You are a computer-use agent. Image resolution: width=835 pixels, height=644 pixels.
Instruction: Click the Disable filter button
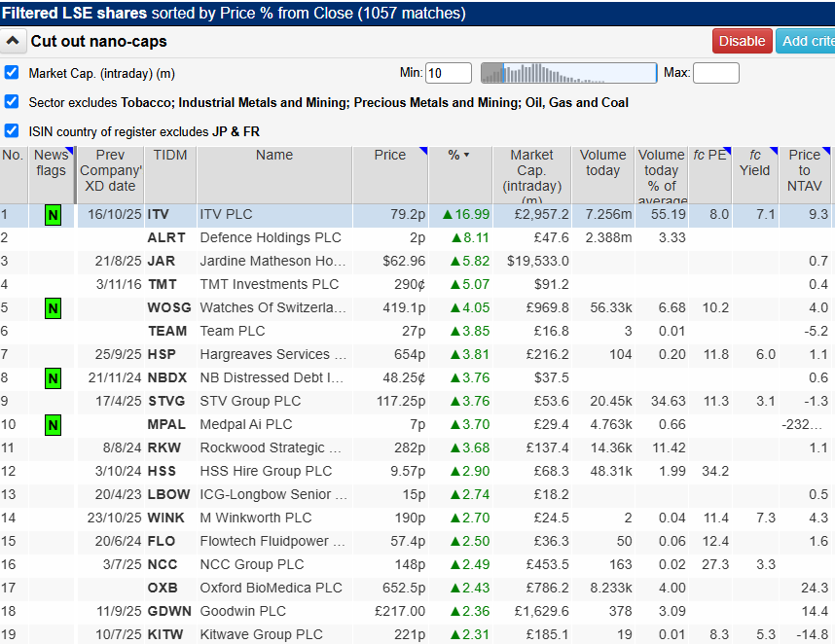pyautogui.click(x=742, y=41)
